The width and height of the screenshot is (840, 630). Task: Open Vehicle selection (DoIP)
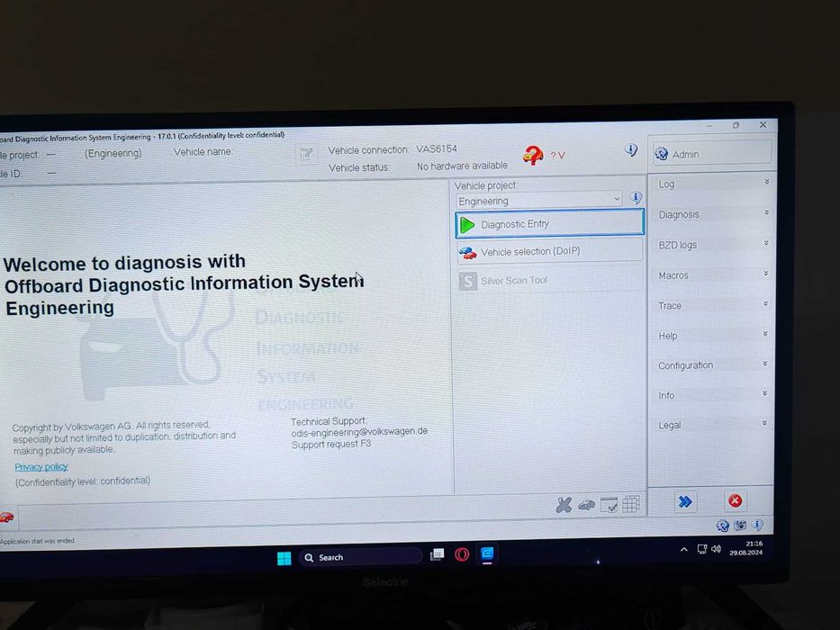coord(549,251)
